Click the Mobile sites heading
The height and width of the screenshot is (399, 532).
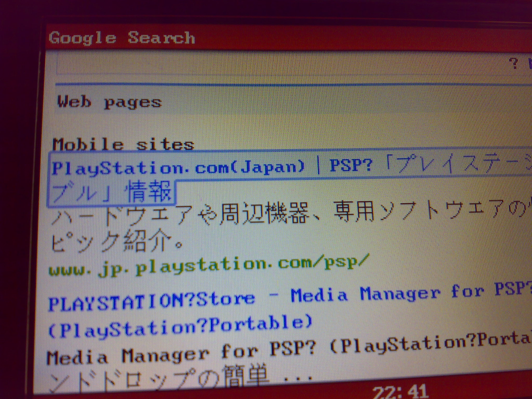[123, 144]
